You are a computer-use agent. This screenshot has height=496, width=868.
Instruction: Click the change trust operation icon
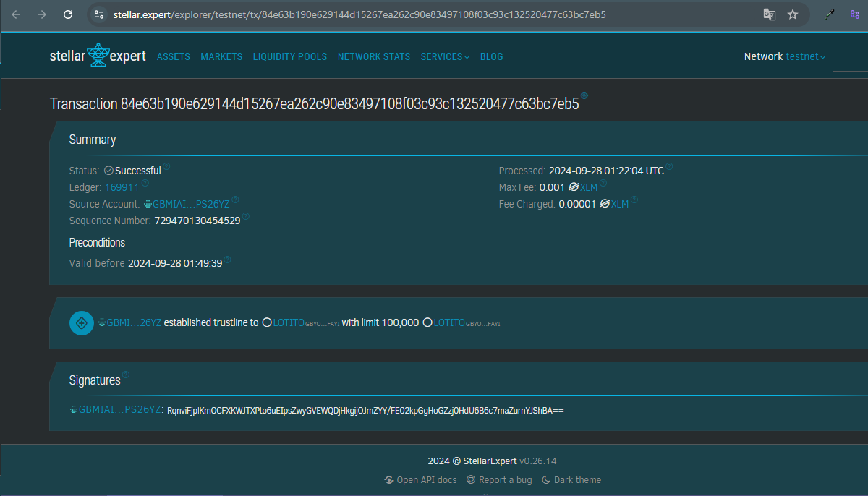pos(82,322)
